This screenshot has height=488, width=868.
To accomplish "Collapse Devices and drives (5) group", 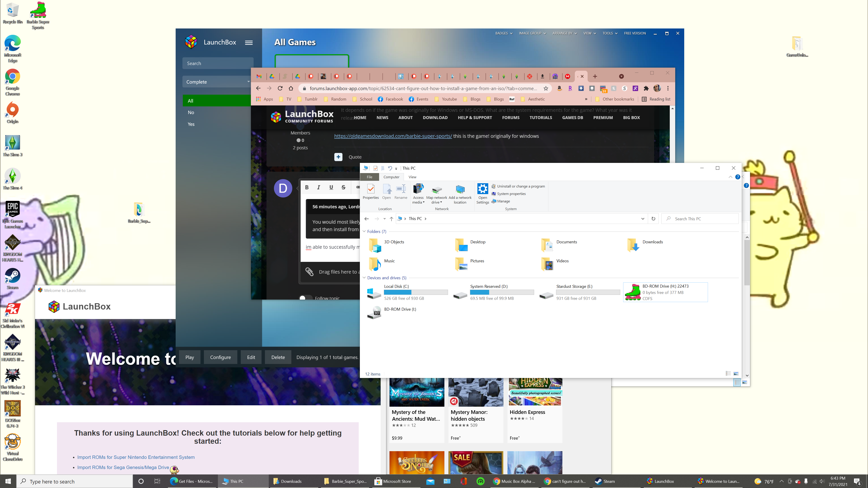I will pyautogui.click(x=364, y=278).
